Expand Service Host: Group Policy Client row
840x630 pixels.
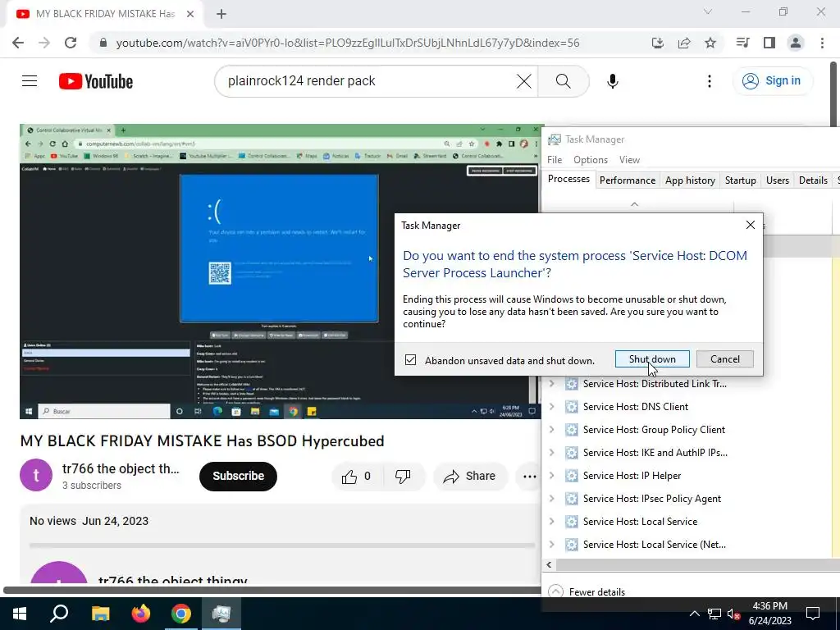551,430
